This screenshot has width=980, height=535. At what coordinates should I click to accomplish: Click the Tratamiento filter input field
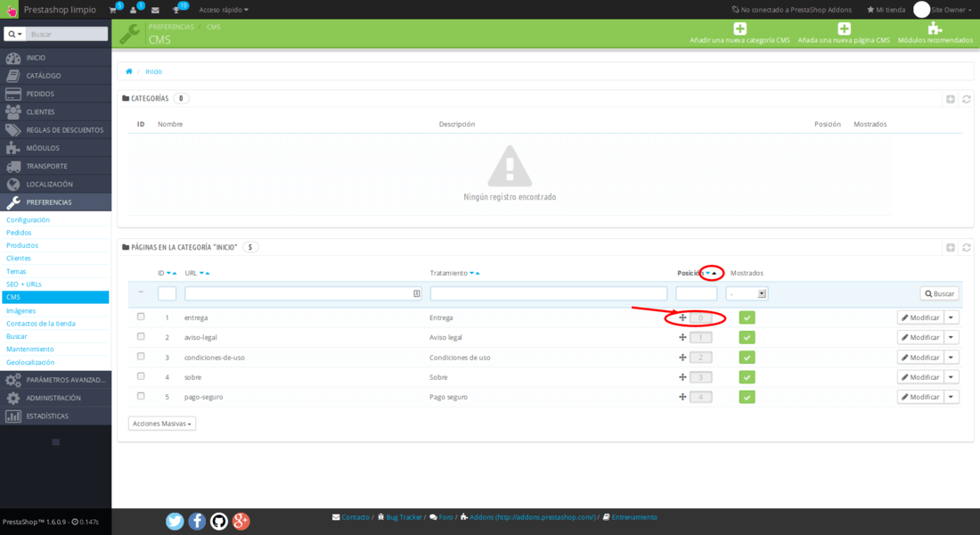549,293
